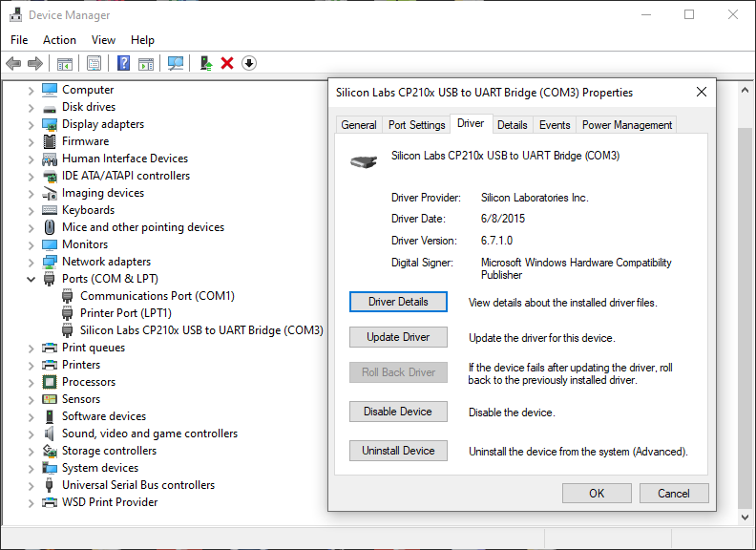Click Scan for hardware changes icon
The height and width of the screenshot is (550, 756).
click(x=176, y=63)
